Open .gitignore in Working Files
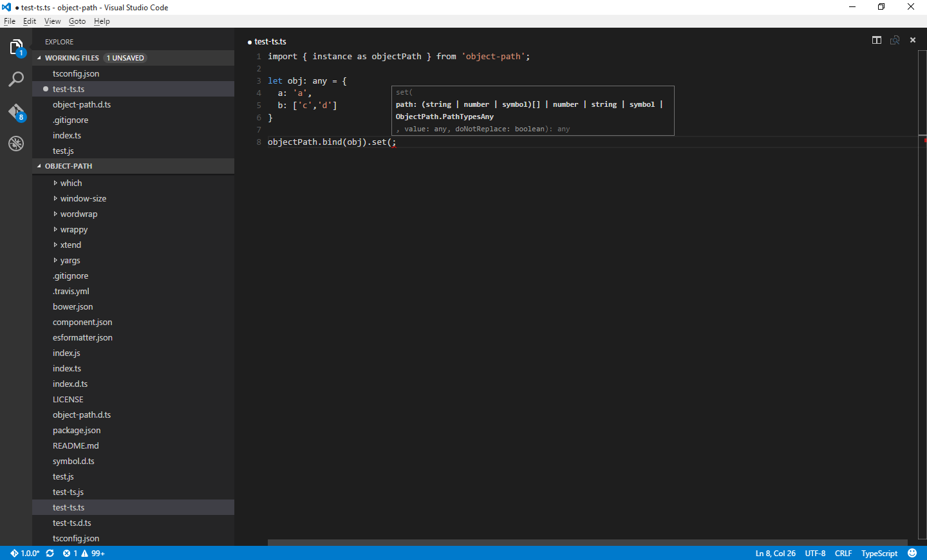Screen dimensions: 927x560 click(x=133, y=120)
